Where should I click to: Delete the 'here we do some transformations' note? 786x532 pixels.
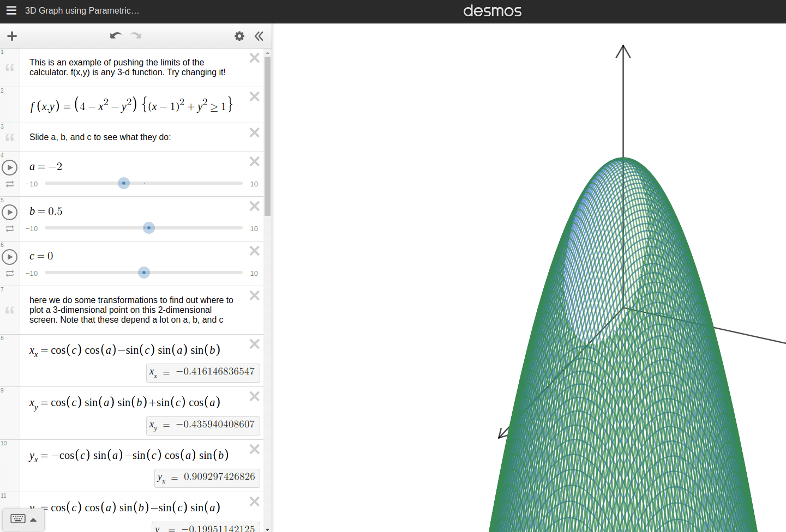254,295
